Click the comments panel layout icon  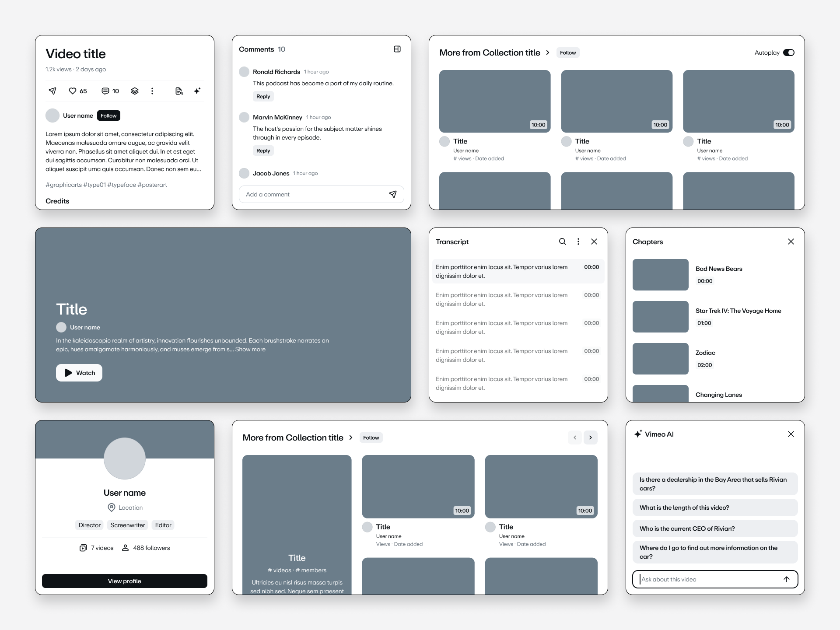pos(397,49)
